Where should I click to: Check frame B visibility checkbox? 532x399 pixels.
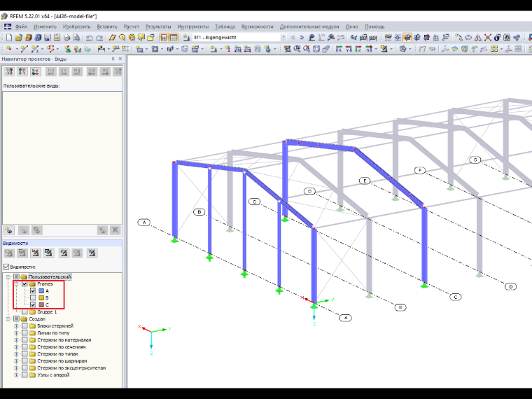[33, 298]
